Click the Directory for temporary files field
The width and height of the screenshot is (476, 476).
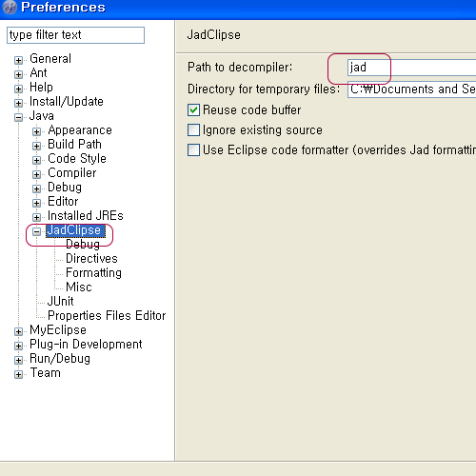pos(411,89)
